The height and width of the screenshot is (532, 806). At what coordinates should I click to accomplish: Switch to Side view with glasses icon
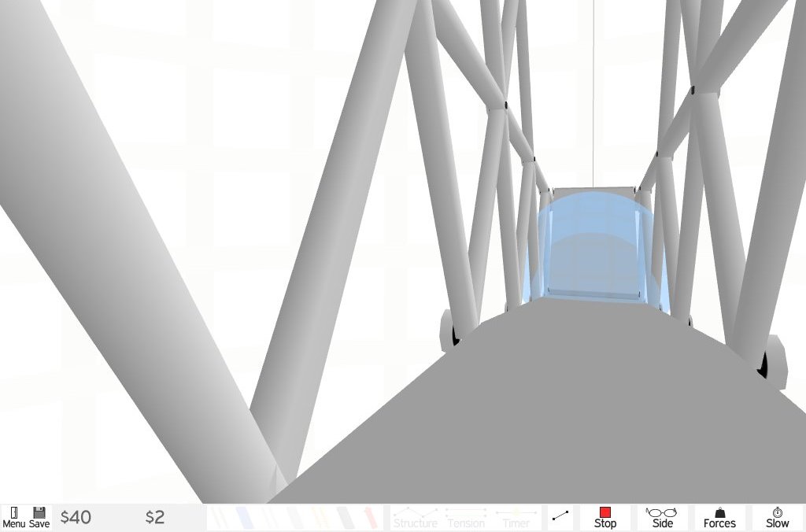coord(662,517)
